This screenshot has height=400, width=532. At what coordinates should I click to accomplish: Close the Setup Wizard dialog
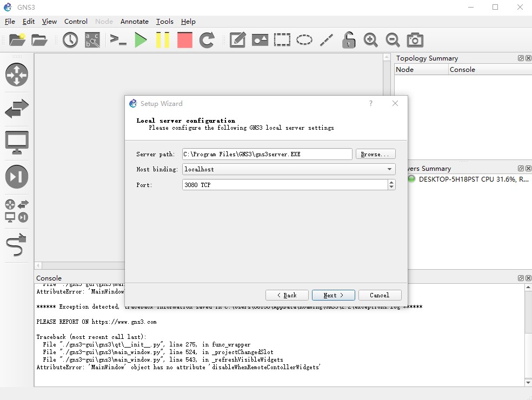pos(395,103)
